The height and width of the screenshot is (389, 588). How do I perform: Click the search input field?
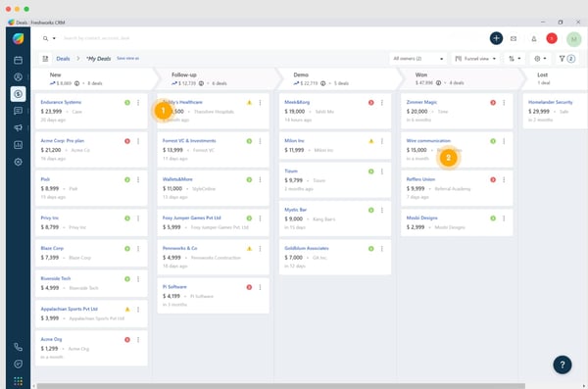[97, 38]
